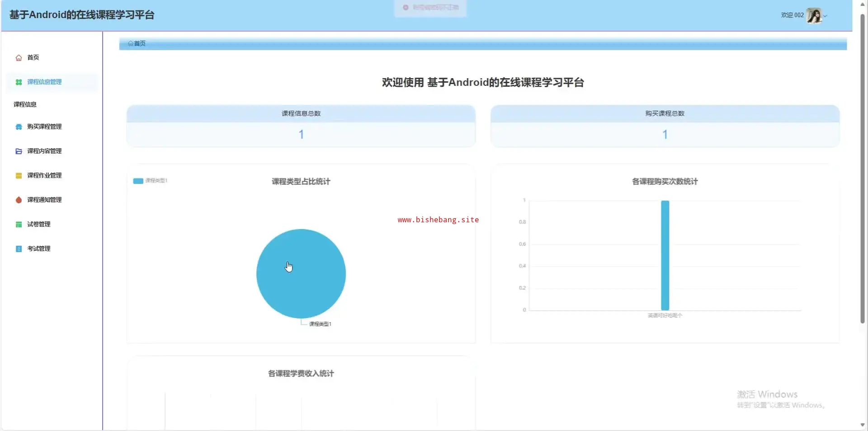Select 试卷管理 menu entry
This screenshot has height=431, width=868.
pyautogui.click(x=39, y=225)
